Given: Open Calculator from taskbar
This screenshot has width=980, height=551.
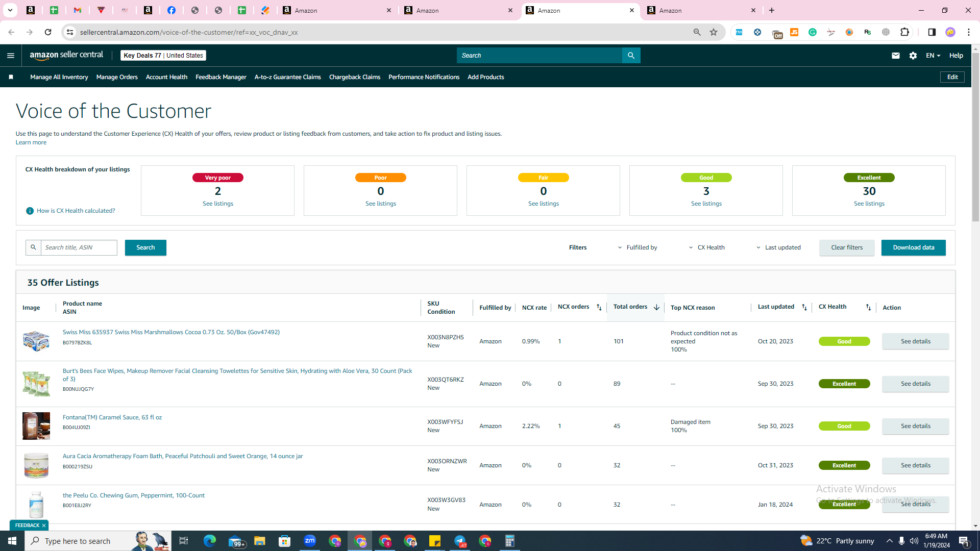Looking at the screenshot, I should (510, 541).
